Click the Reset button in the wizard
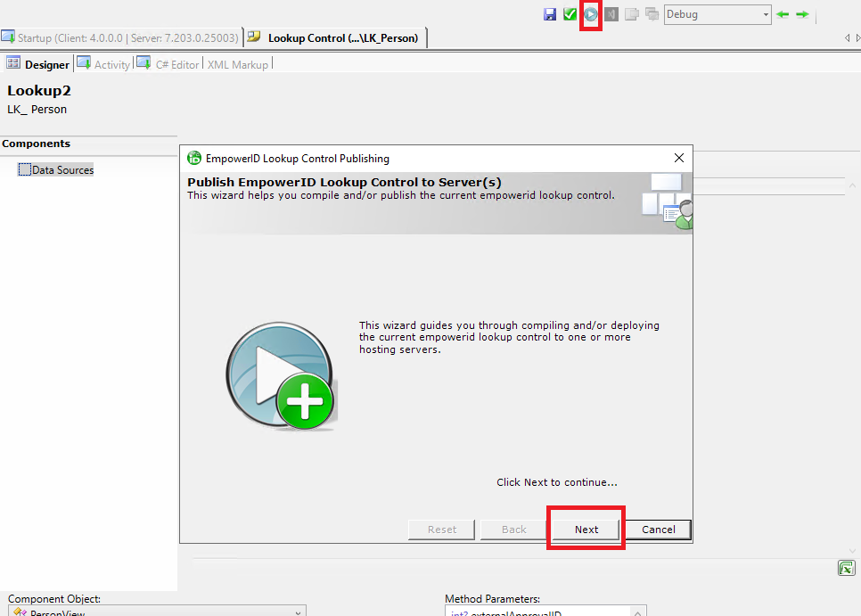 [x=442, y=530]
